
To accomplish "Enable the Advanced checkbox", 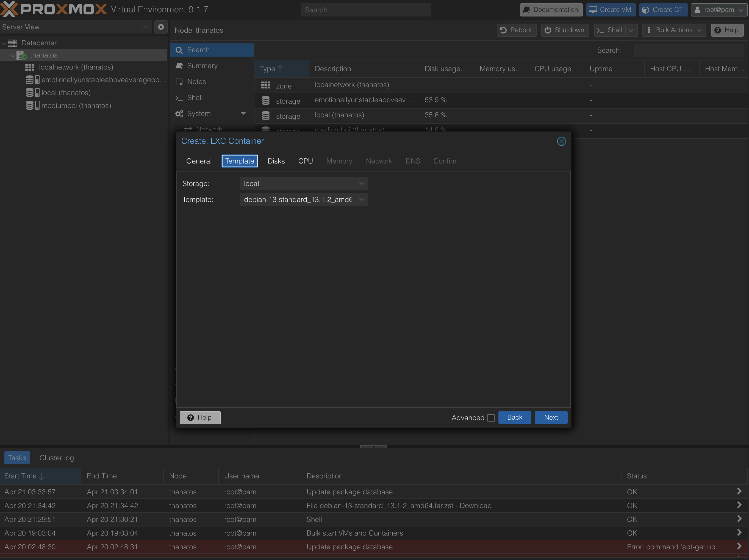I will (491, 418).
